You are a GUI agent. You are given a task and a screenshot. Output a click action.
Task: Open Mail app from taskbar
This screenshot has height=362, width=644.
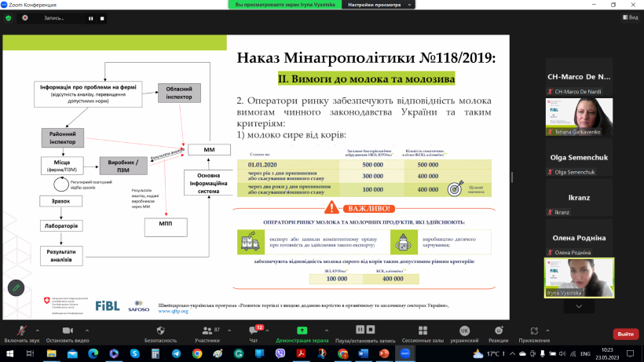(x=72, y=354)
